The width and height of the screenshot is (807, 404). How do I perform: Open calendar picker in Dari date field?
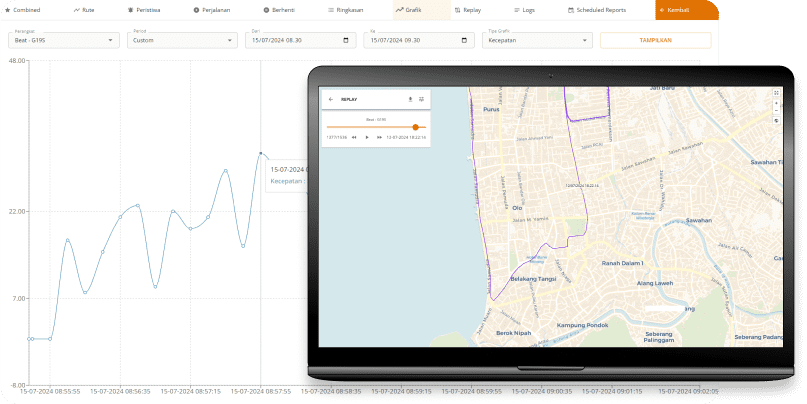[x=346, y=40]
